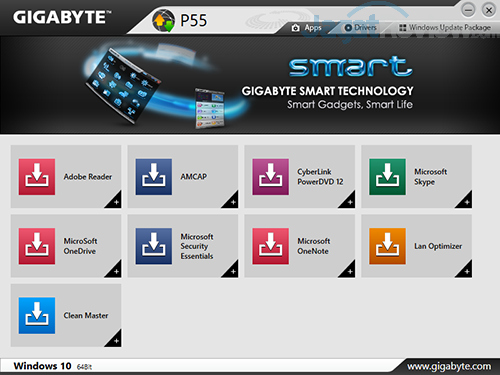Switch to the Apps tab
The width and height of the screenshot is (500, 375).
306,28
